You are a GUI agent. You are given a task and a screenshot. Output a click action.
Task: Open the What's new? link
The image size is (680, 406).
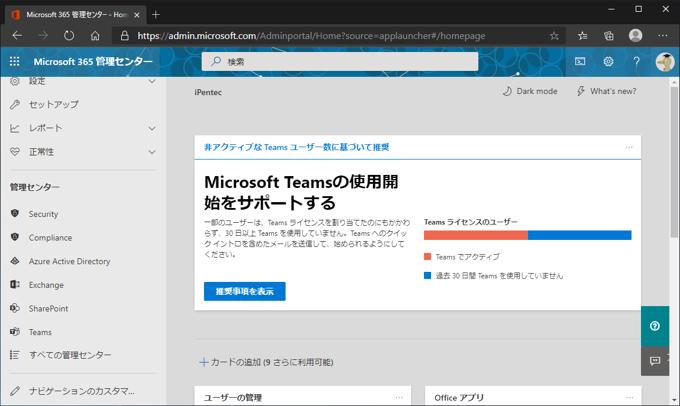click(606, 91)
